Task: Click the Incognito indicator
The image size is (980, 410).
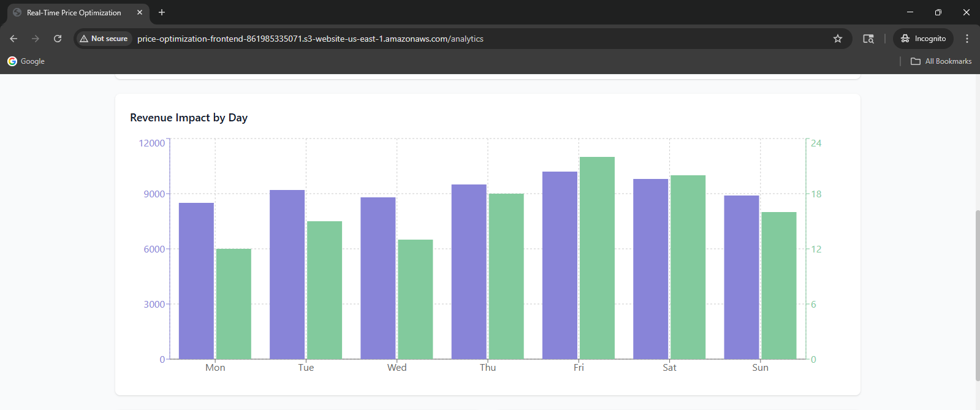Action: (x=923, y=39)
